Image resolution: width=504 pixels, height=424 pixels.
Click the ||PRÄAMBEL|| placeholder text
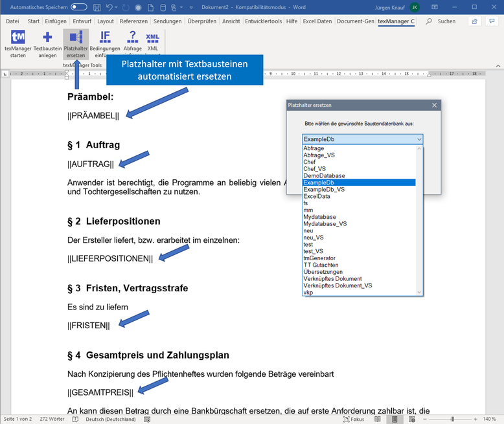[93, 116]
